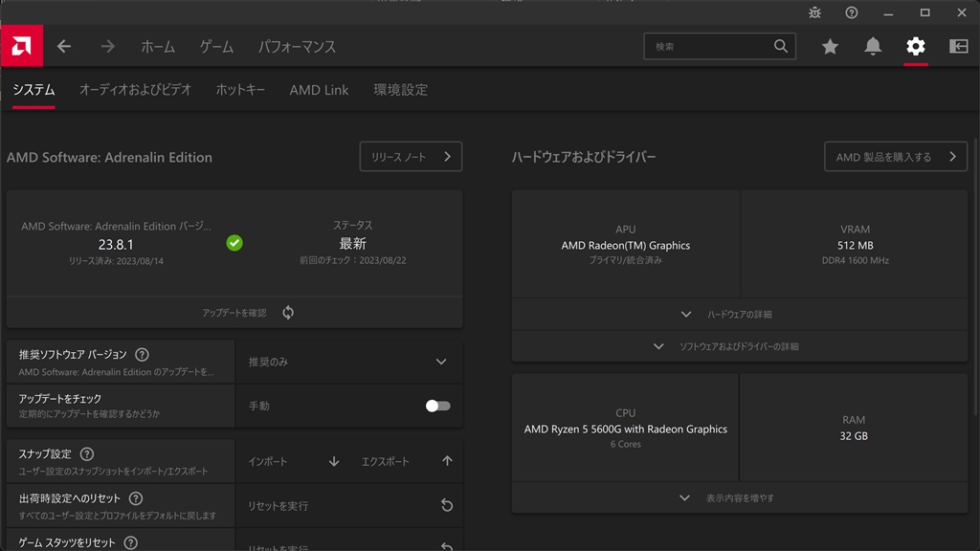Click the AMD logo icon
This screenshot has height=551, width=980.
[x=21, y=46]
